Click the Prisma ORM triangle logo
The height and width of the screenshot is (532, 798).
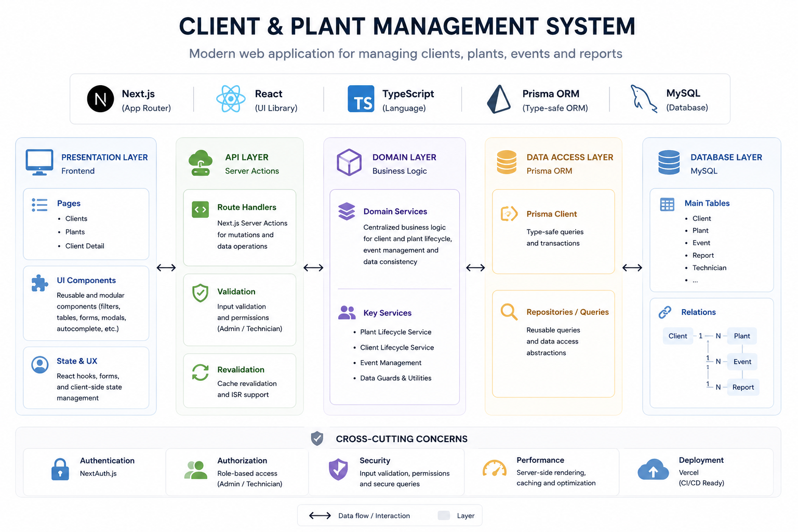499,99
